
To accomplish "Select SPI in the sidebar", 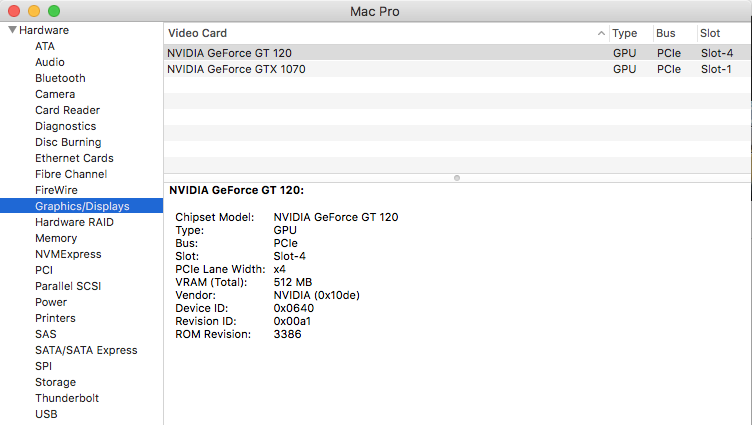I will pyautogui.click(x=43, y=366).
